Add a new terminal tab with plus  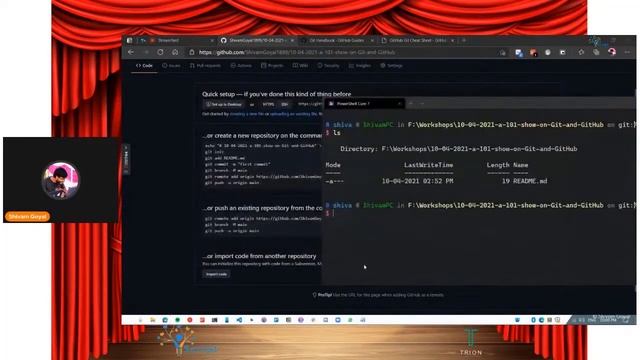[411, 104]
